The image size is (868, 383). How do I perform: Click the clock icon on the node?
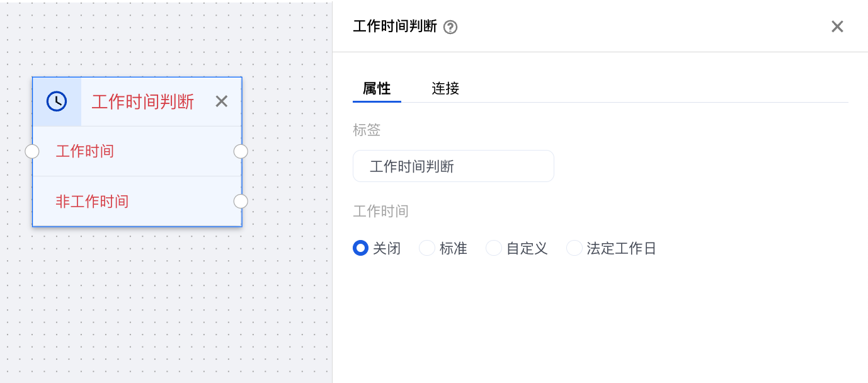[57, 101]
